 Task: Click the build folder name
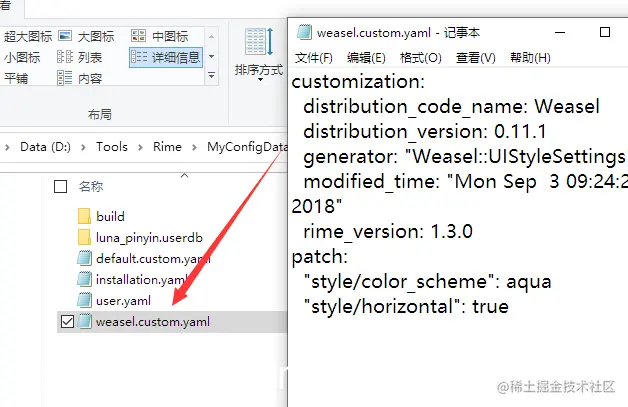point(111,216)
